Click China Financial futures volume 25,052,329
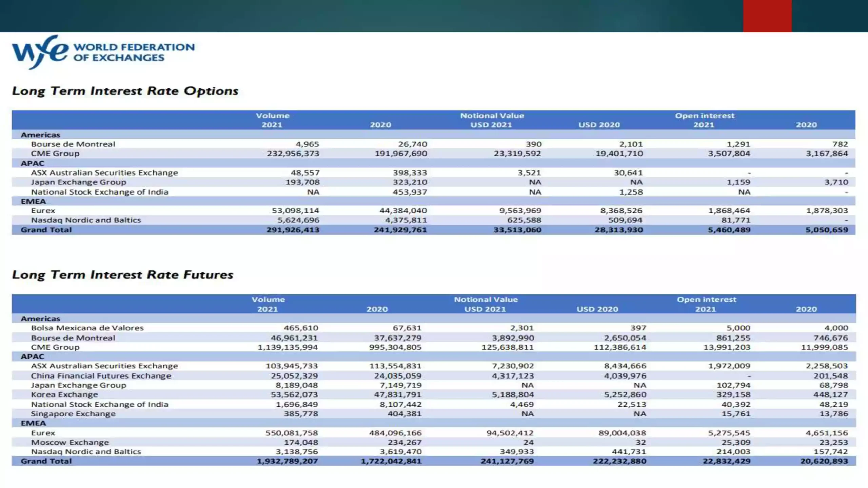Viewport: 868px width, 488px height. click(x=294, y=376)
